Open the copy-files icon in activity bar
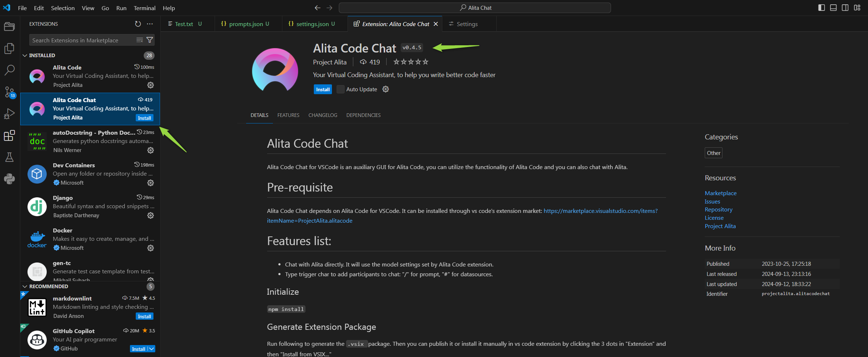This screenshot has height=357, width=868. coord(9,48)
